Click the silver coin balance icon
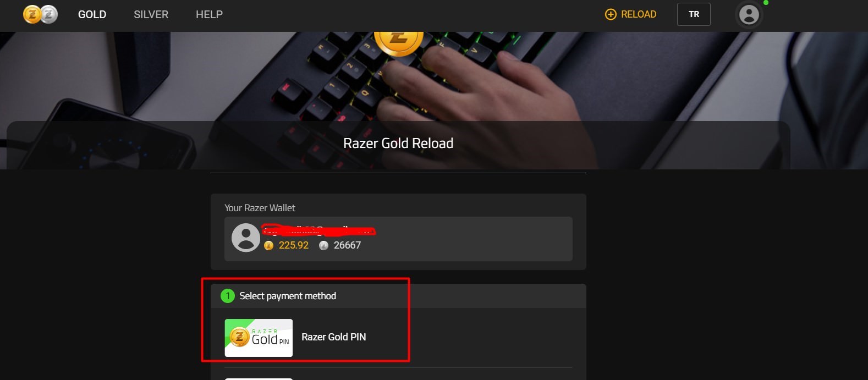 pos(323,245)
